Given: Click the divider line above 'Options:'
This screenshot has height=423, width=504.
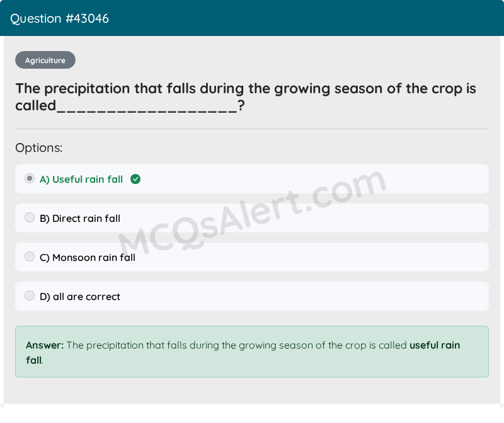Looking at the screenshot, I should 252,129.
